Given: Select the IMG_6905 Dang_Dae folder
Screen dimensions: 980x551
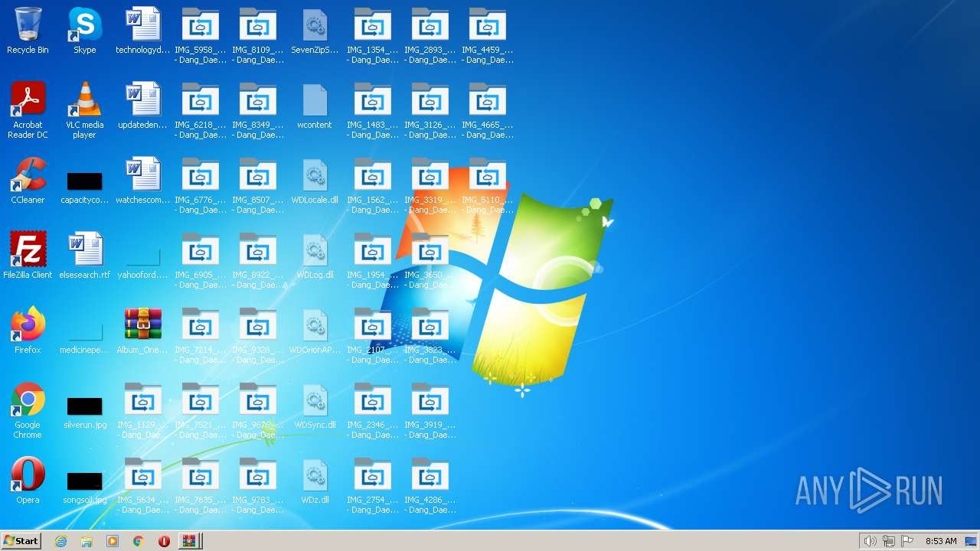Looking at the screenshot, I should [x=200, y=260].
